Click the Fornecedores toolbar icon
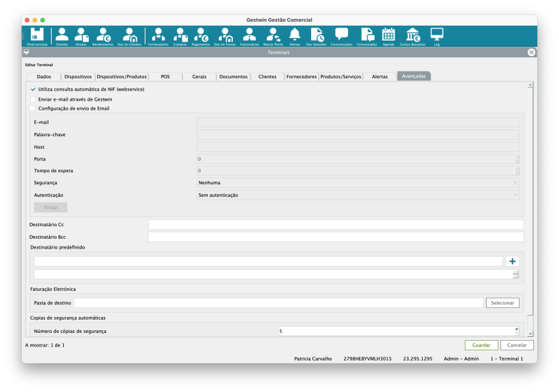Screen dimensions: 559x392 coord(158,36)
